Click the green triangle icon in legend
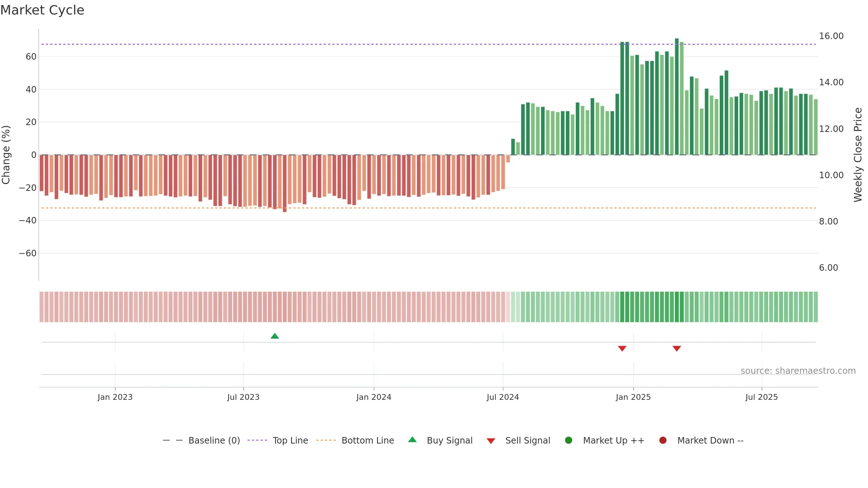 (x=412, y=440)
